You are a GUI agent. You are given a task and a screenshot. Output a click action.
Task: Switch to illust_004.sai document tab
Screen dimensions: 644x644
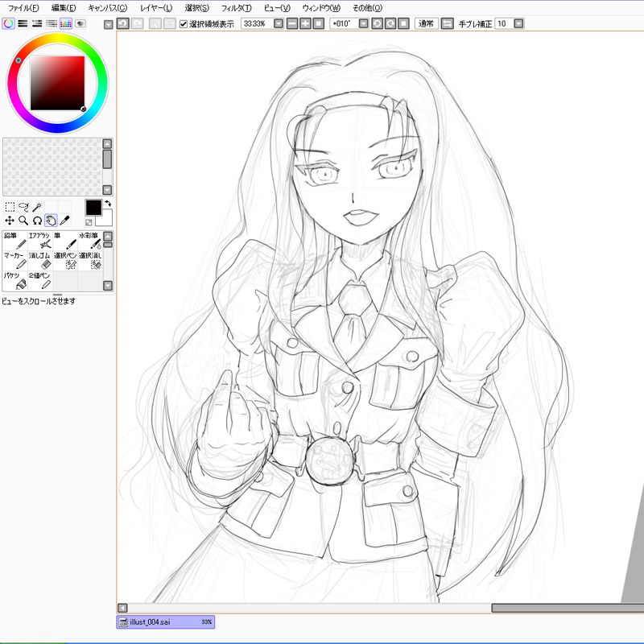point(166,621)
